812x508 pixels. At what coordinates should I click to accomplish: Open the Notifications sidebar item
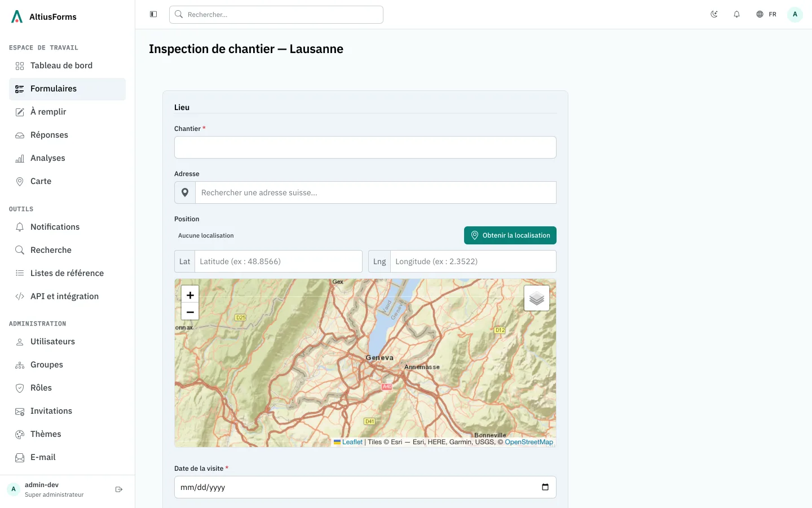[67, 227]
